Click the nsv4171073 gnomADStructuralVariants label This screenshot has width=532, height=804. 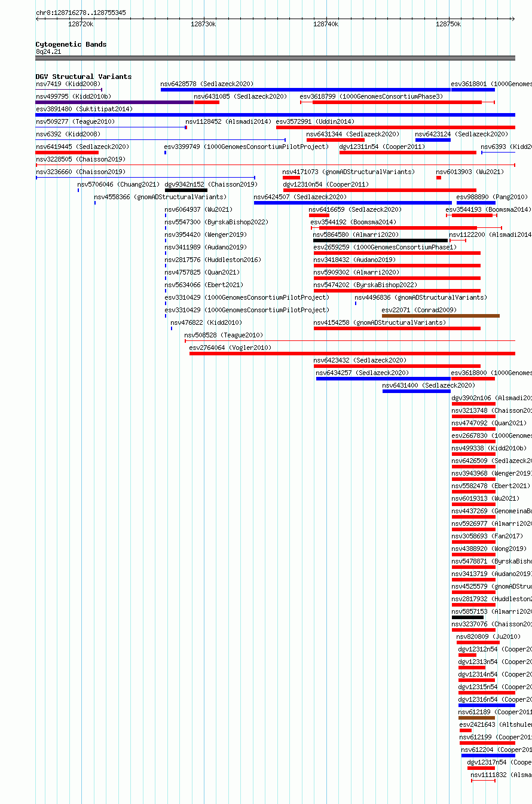click(x=348, y=172)
